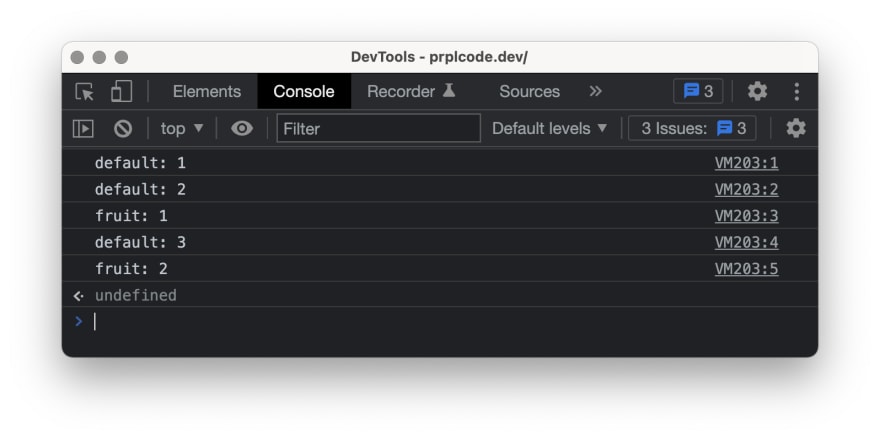Open source link VM203:5
The image size is (880, 439).
(x=746, y=269)
